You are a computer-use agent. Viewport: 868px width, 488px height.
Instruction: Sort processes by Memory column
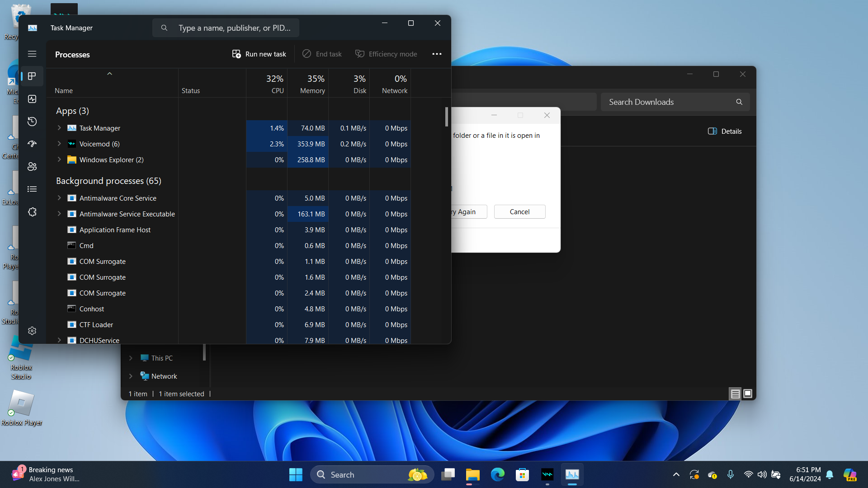pyautogui.click(x=312, y=84)
